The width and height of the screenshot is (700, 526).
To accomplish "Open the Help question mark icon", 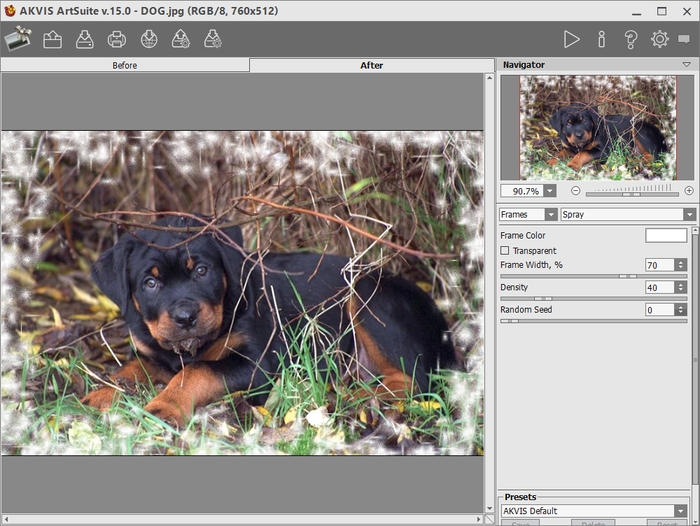I will pos(630,39).
